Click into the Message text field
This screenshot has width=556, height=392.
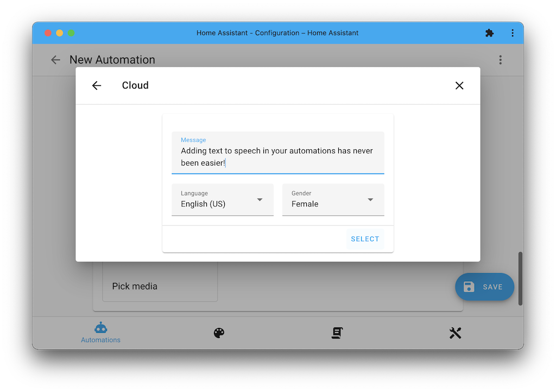(277, 157)
